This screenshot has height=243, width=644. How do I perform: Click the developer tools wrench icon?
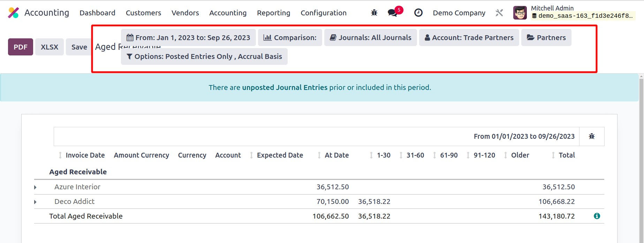tap(499, 13)
